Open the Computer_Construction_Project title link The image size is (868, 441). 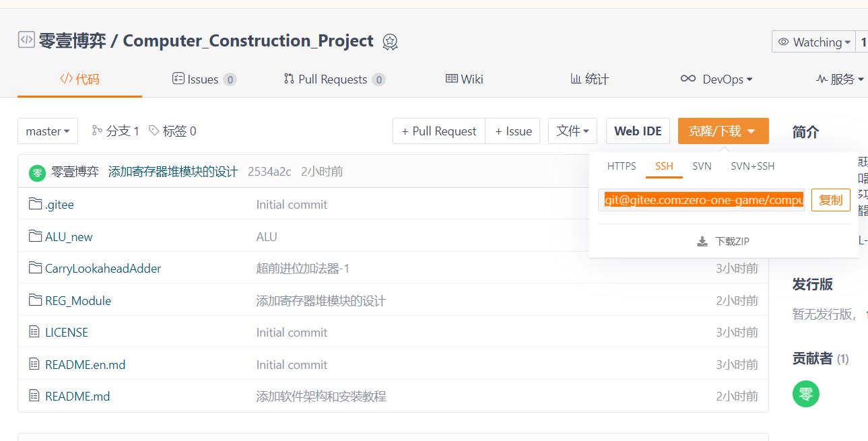248,40
